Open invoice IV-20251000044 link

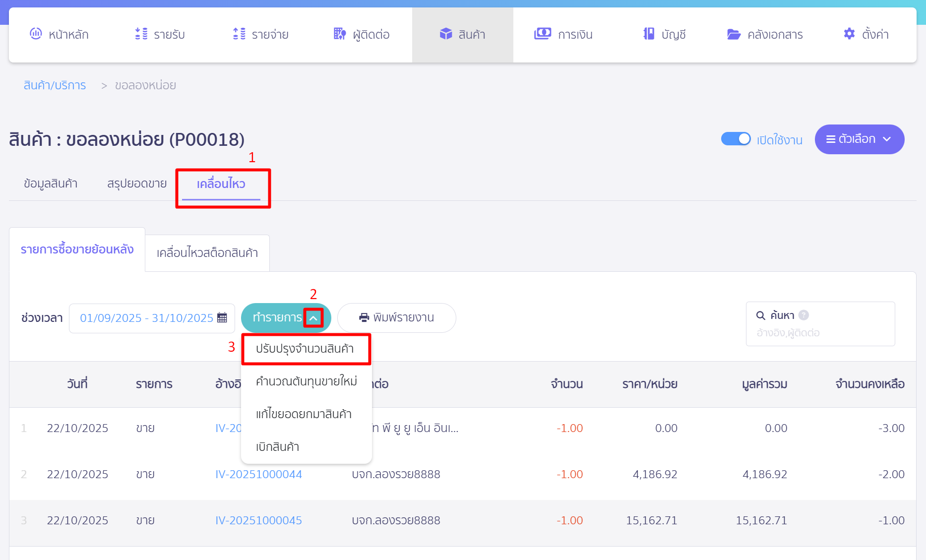coord(258,474)
